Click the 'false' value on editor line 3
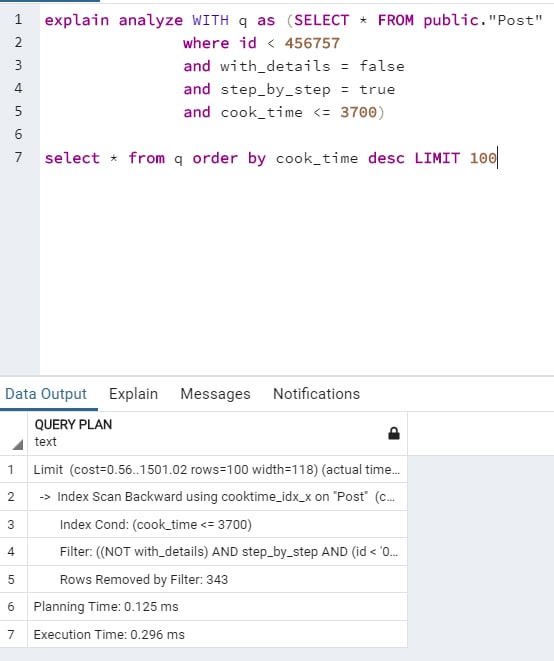 click(x=382, y=66)
